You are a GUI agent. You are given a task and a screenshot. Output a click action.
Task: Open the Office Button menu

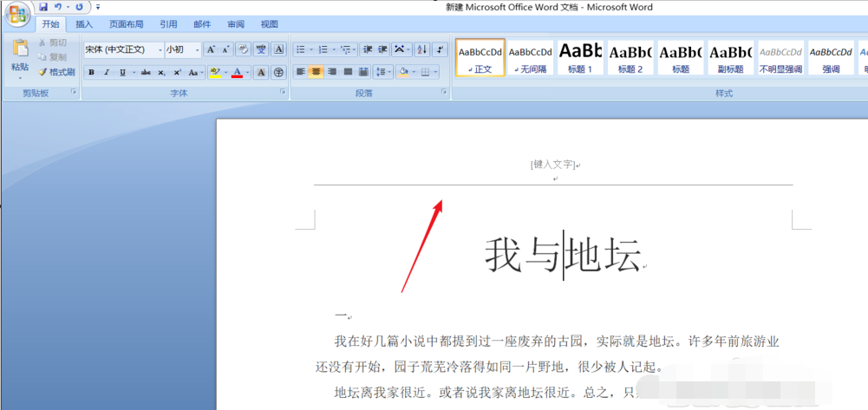[x=17, y=13]
